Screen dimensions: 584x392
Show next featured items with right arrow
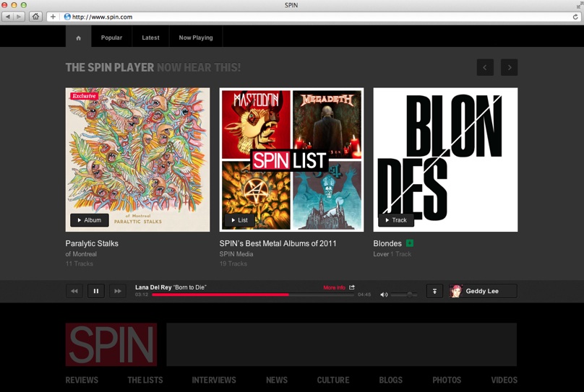[x=509, y=67]
